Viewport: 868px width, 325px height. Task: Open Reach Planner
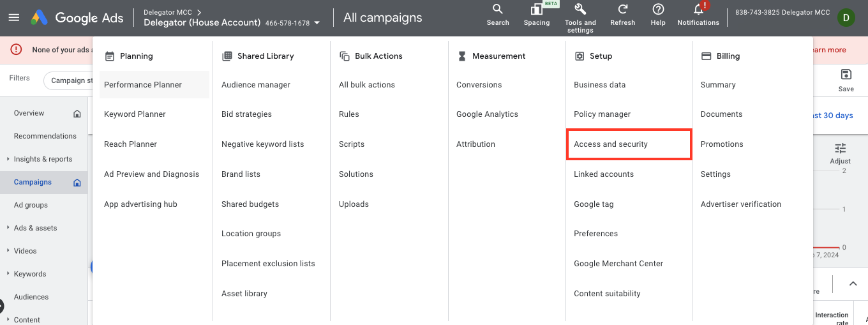130,144
